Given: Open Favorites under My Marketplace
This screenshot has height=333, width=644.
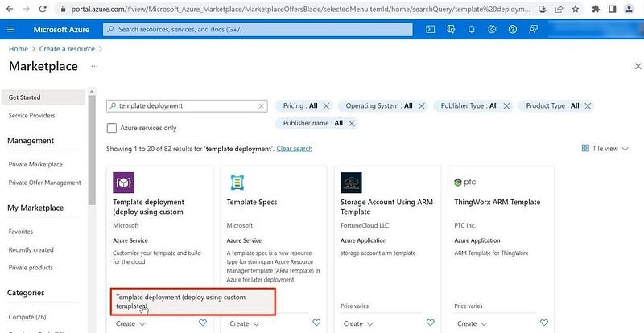Looking at the screenshot, I should 21,232.
